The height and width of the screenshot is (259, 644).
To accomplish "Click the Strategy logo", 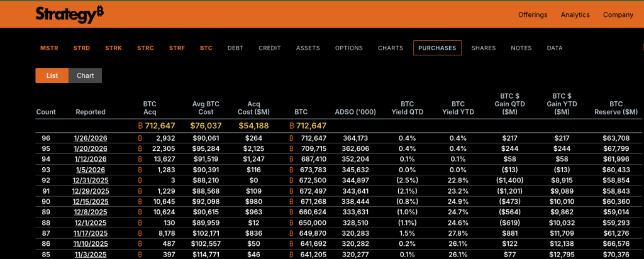I will 70,14.
